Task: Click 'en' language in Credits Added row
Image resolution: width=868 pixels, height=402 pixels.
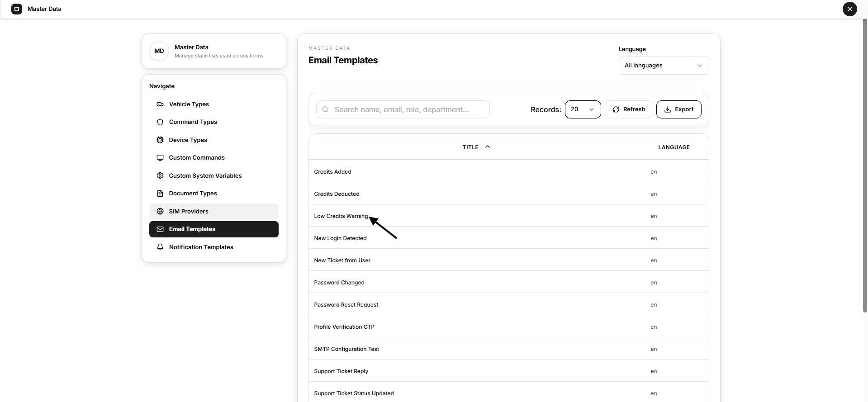Action: [654, 172]
